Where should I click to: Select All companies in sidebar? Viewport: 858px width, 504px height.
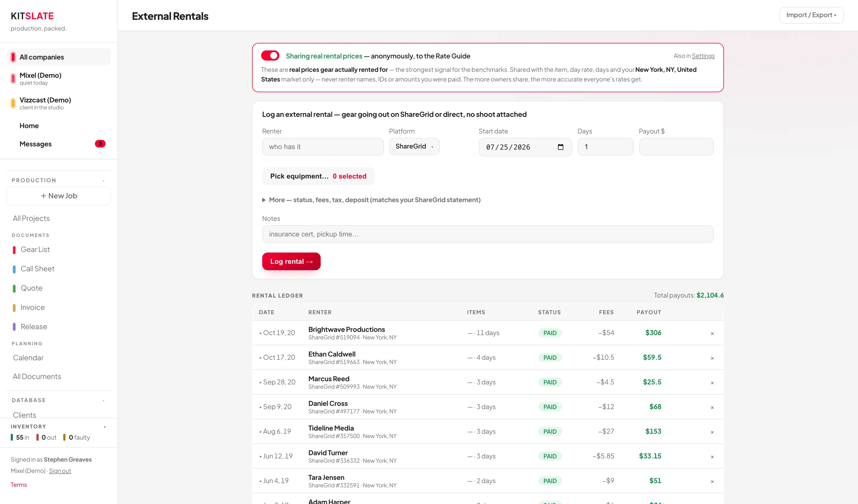[x=58, y=57]
